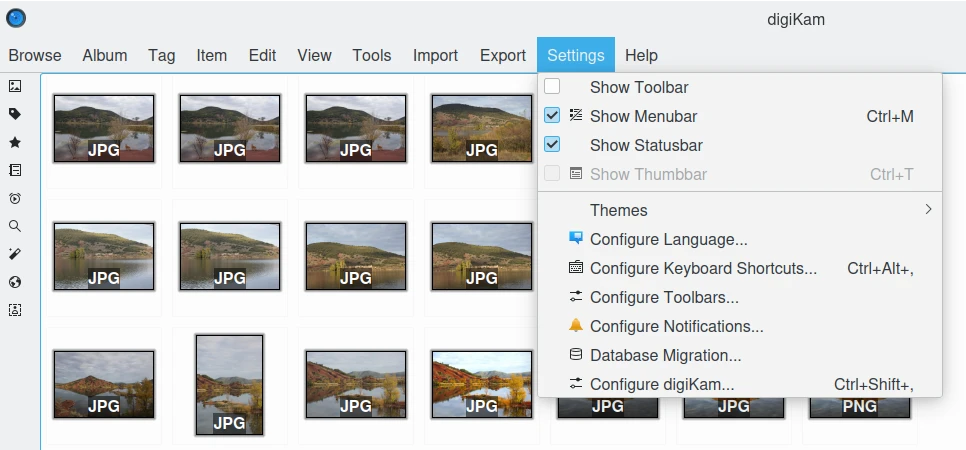Select the Similarity wand sidebar icon
The width and height of the screenshot is (966, 450).
(x=15, y=254)
